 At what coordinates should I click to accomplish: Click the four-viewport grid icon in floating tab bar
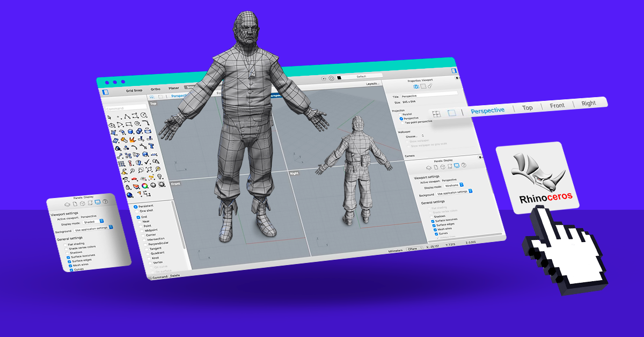click(x=436, y=114)
